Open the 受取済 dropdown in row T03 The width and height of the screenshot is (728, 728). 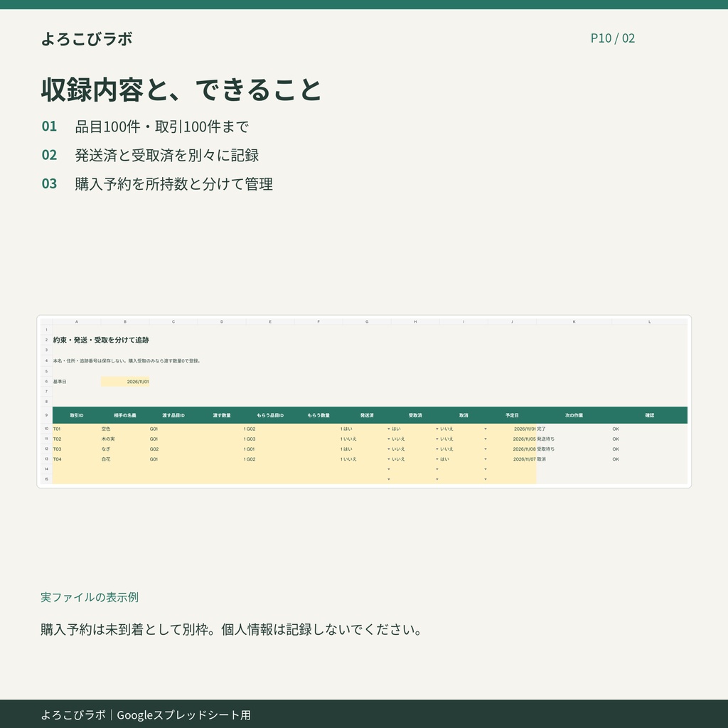point(437,449)
